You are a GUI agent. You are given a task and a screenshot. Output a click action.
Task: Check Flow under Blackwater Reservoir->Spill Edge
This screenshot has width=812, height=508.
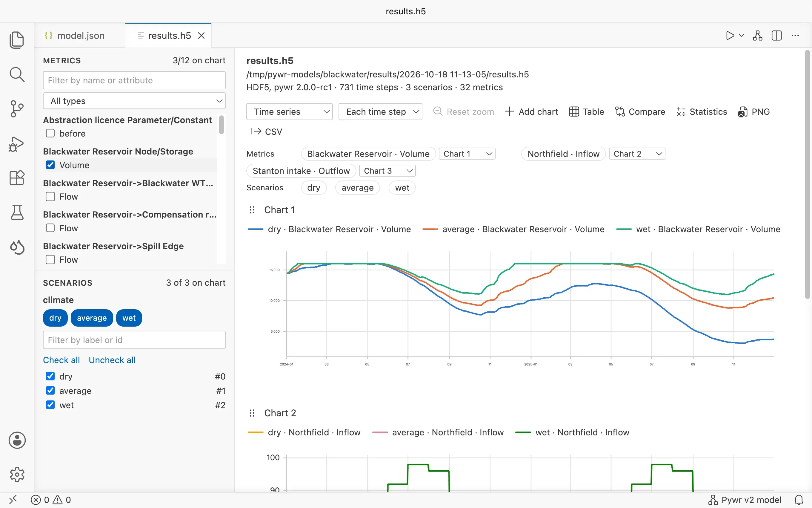click(x=50, y=260)
